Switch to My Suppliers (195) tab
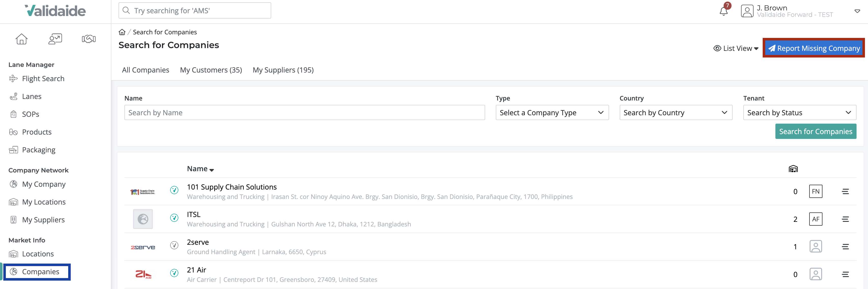The width and height of the screenshot is (868, 289). pos(283,70)
